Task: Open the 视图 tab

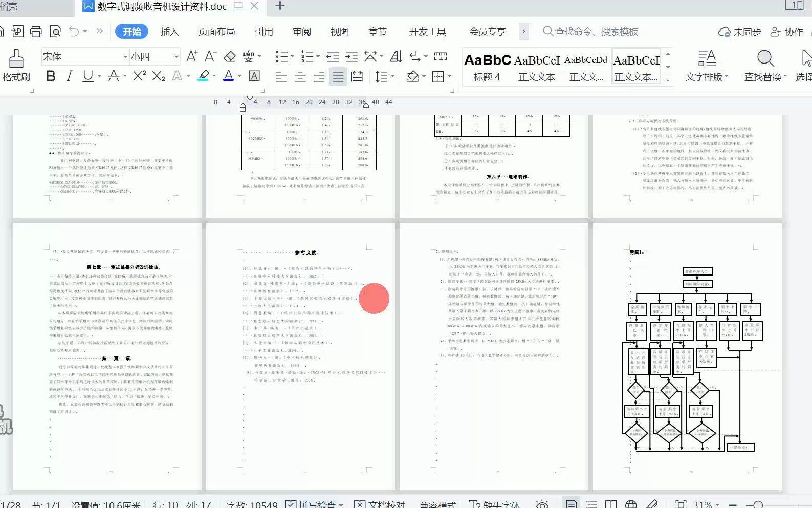Action: [340, 32]
